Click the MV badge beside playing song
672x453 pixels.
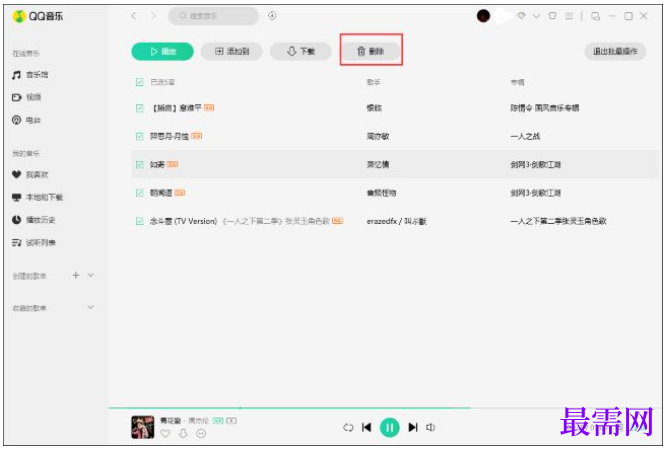pyautogui.click(x=232, y=421)
